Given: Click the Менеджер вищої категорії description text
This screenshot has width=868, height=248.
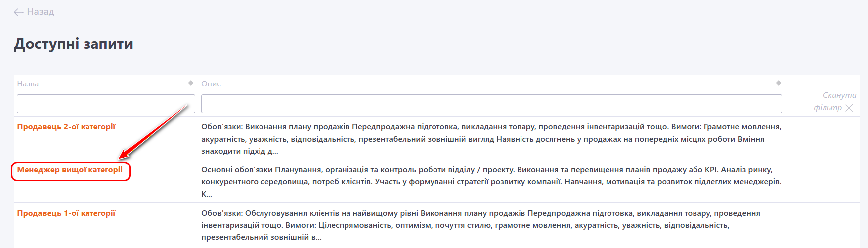Looking at the screenshot, I should (491, 182).
